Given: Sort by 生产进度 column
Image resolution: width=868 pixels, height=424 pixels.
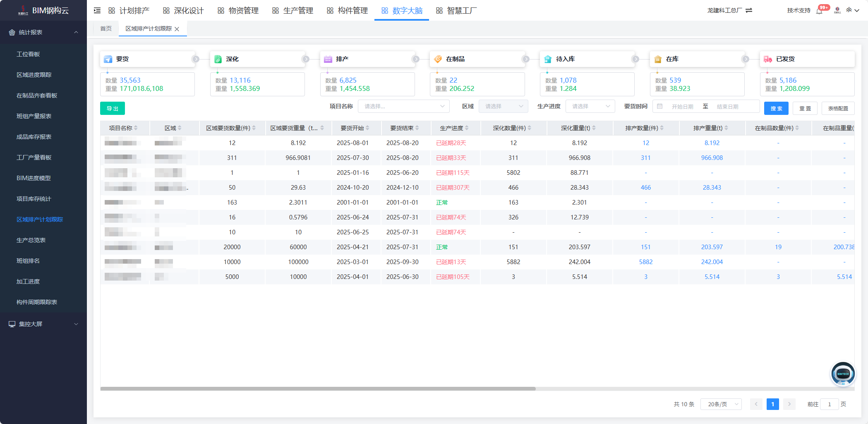Looking at the screenshot, I should 467,128.
